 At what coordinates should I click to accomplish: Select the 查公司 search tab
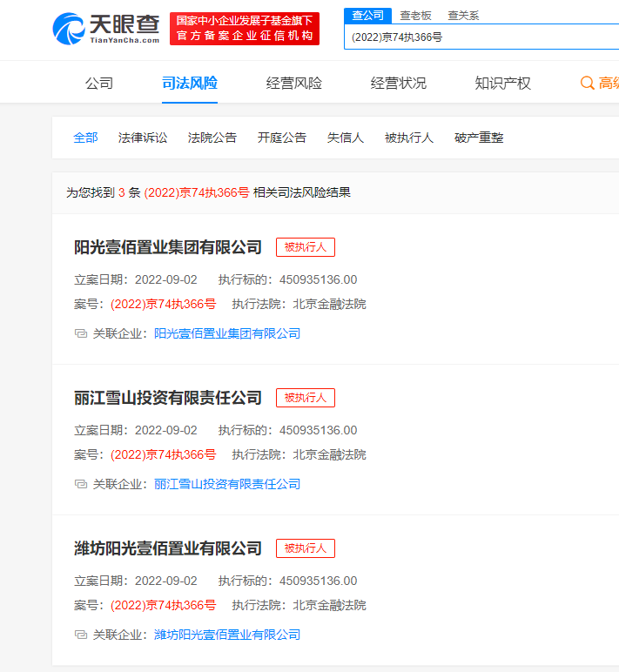point(367,16)
